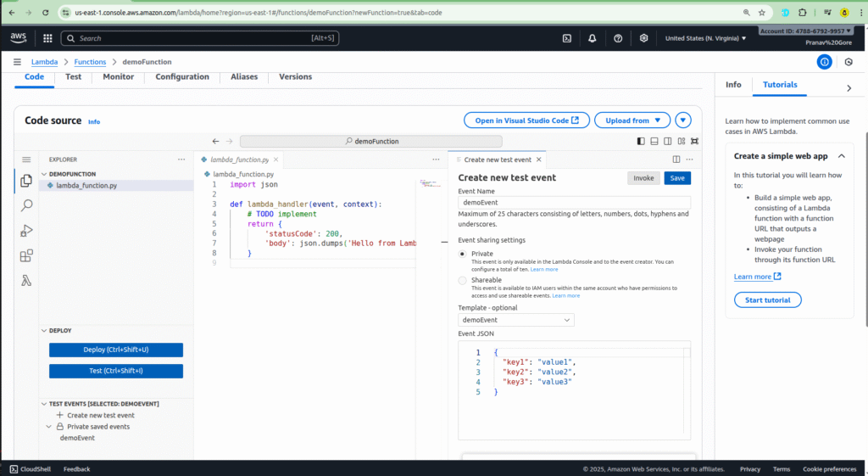Select the Shareable event sharing option
868x476 pixels.
pyautogui.click(x=462, y=280)
